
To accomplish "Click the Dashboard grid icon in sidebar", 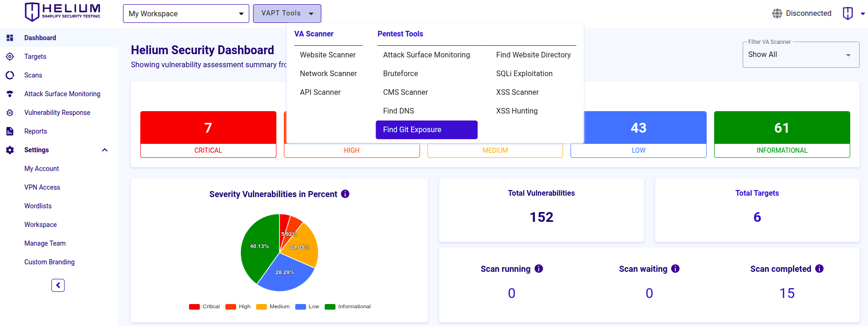I will (x=10, y=38).
